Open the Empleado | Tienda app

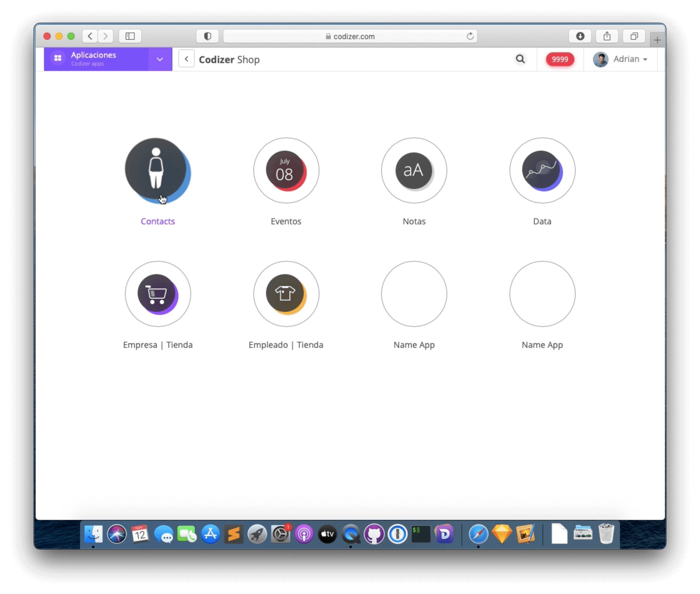click(x=286, y=293)
